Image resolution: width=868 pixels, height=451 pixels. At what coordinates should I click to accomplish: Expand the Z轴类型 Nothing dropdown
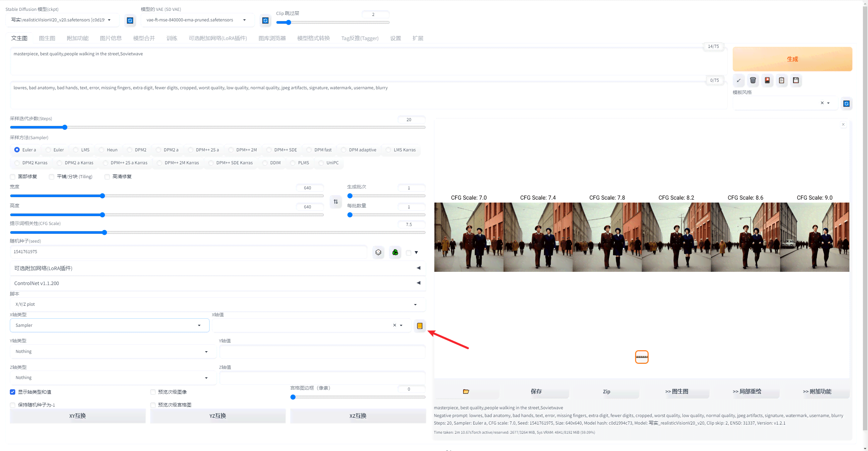(x=110, y=377)
